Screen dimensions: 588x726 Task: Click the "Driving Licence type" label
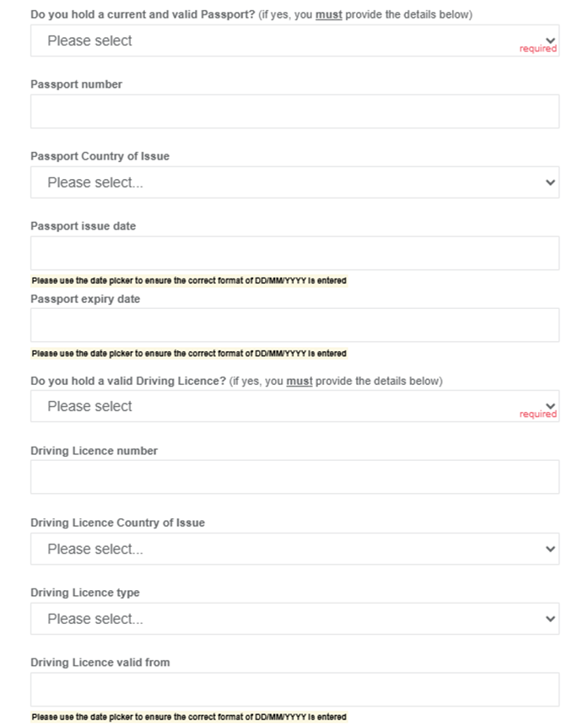point(84,593)
